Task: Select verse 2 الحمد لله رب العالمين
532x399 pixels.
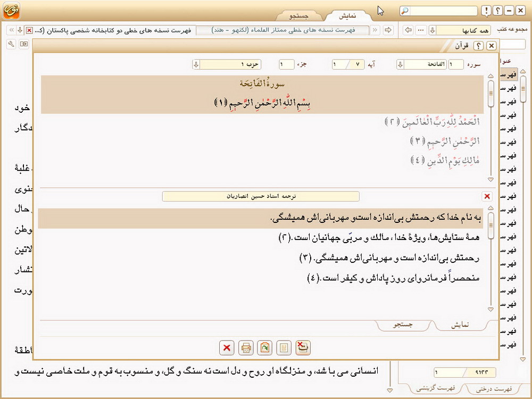Action: (x=432, y=122)
